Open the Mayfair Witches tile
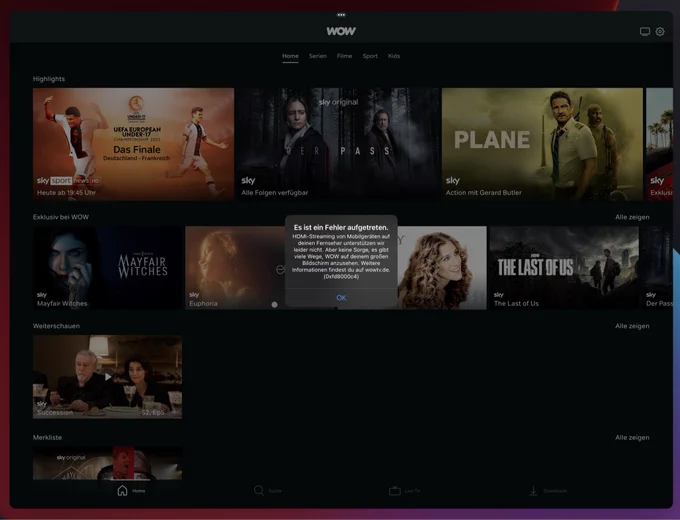 108,268
